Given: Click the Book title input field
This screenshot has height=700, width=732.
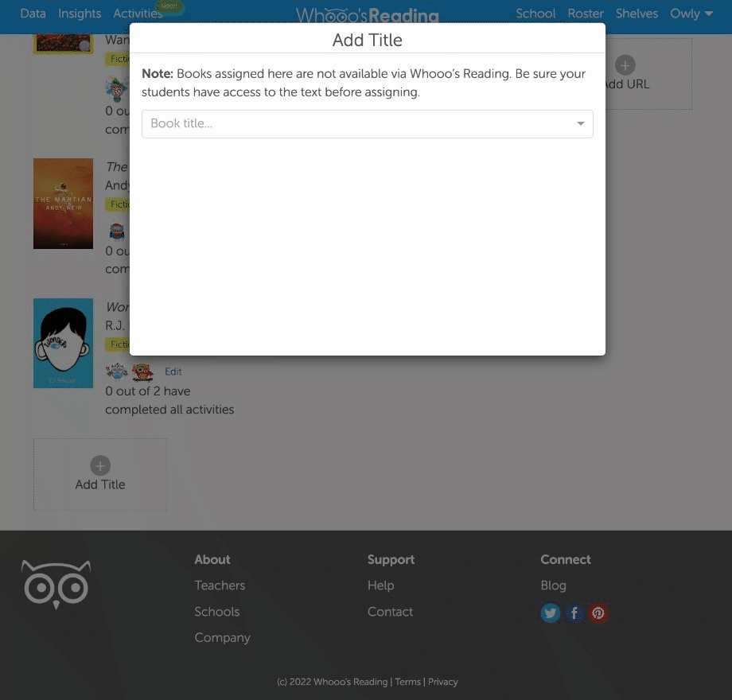Looking at the screenshot, I should coord(368,123).
